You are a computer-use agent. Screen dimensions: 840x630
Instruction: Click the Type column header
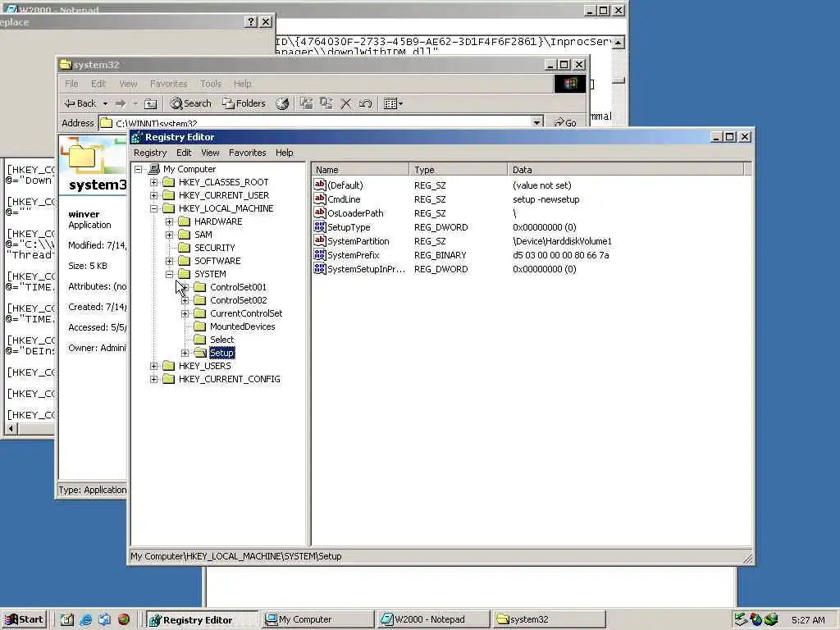tap(459, 169)
